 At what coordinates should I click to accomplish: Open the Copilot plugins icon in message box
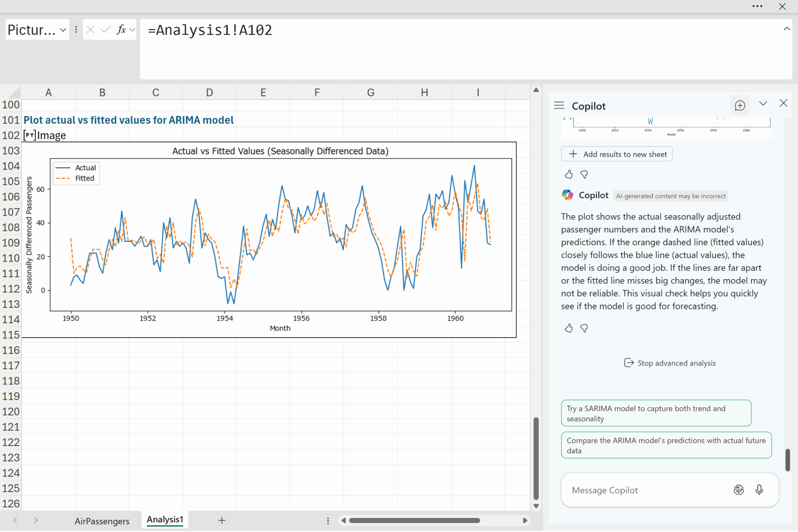point(738,490)
